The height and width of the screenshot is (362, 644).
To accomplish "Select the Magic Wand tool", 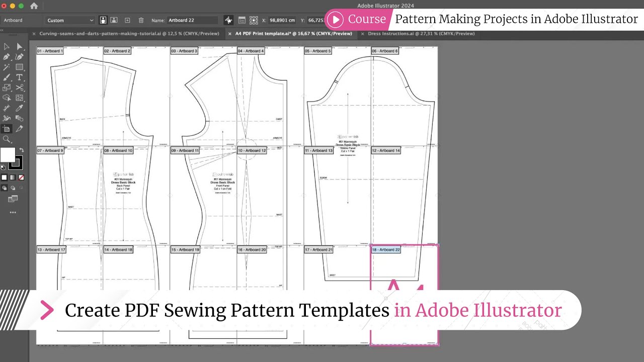I will [7, 67].
